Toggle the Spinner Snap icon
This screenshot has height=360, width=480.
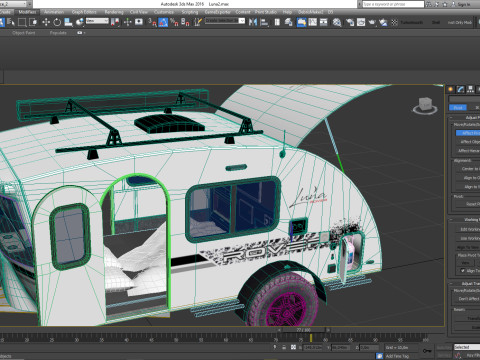tap(185, 22)
